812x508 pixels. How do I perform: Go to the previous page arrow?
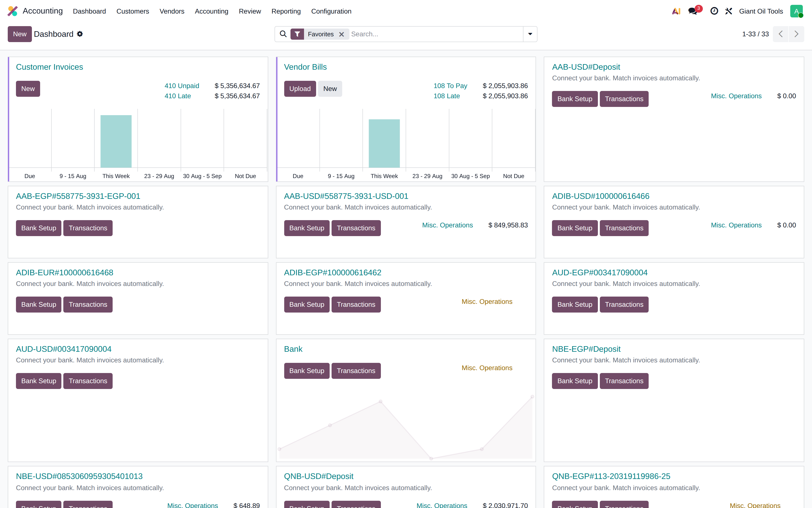(x=780, y=34)
